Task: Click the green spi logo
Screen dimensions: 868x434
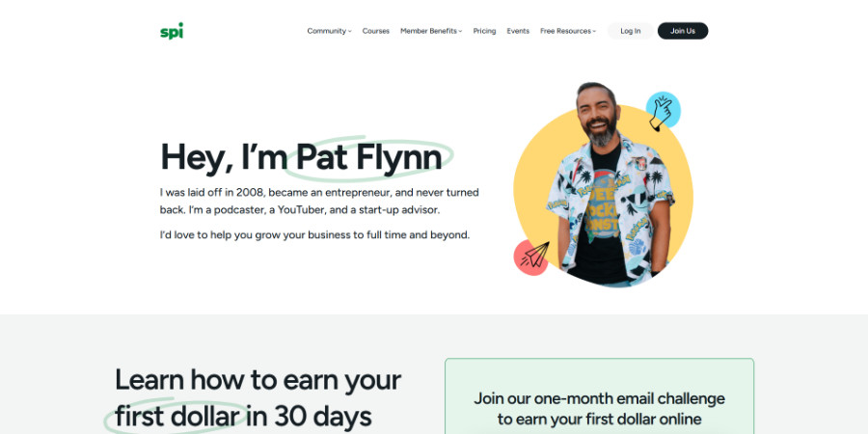Action: click(x=172, y=31)
